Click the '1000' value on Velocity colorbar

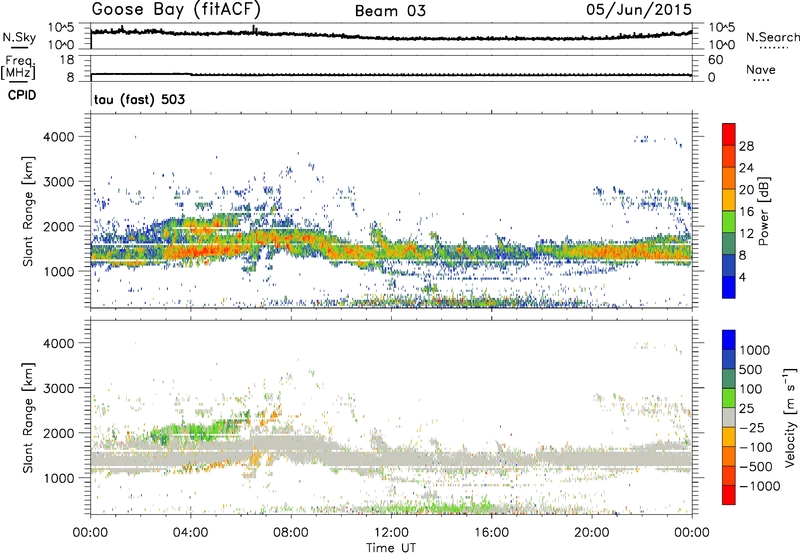coord(755,350)
